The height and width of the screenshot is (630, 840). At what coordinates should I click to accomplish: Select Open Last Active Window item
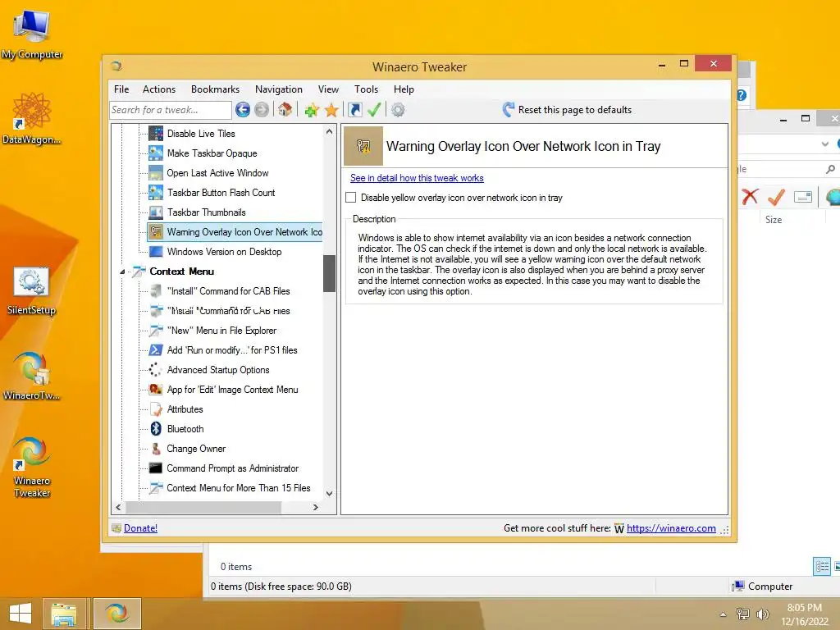(217, 173)
